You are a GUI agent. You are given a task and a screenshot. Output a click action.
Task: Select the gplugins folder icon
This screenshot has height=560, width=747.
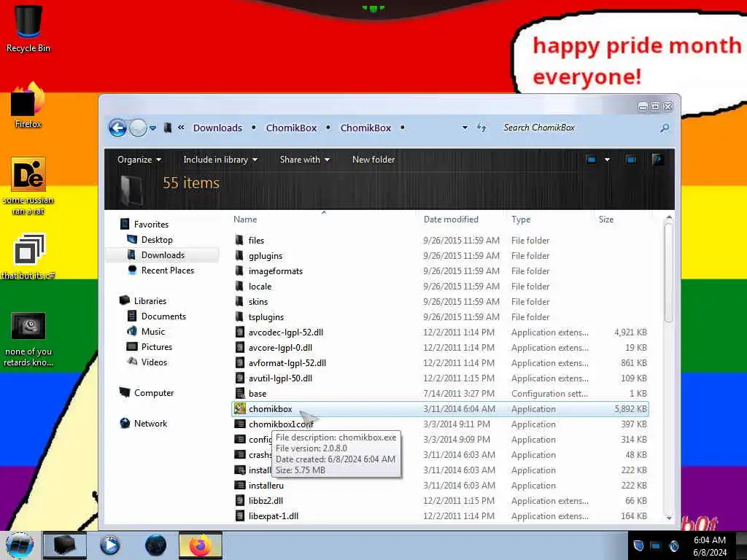[239, 256]
